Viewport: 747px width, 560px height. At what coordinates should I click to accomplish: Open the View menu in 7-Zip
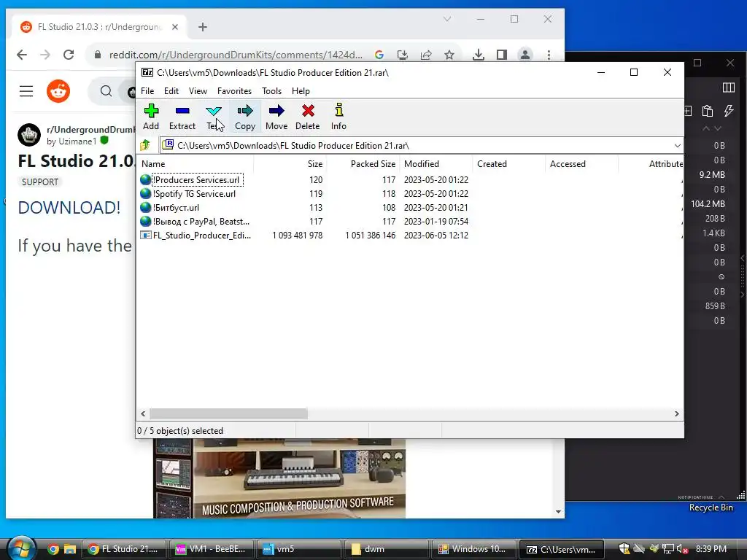[x=198, y=91]
